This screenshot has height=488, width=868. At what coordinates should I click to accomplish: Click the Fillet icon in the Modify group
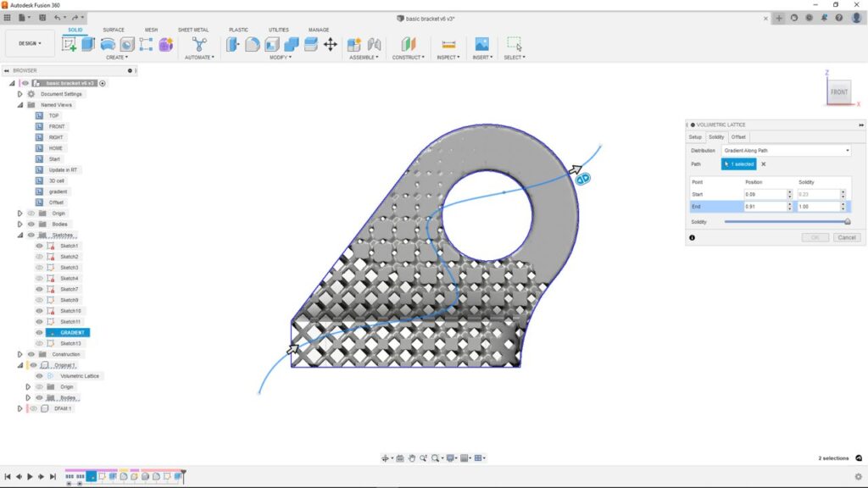point(253,44)
